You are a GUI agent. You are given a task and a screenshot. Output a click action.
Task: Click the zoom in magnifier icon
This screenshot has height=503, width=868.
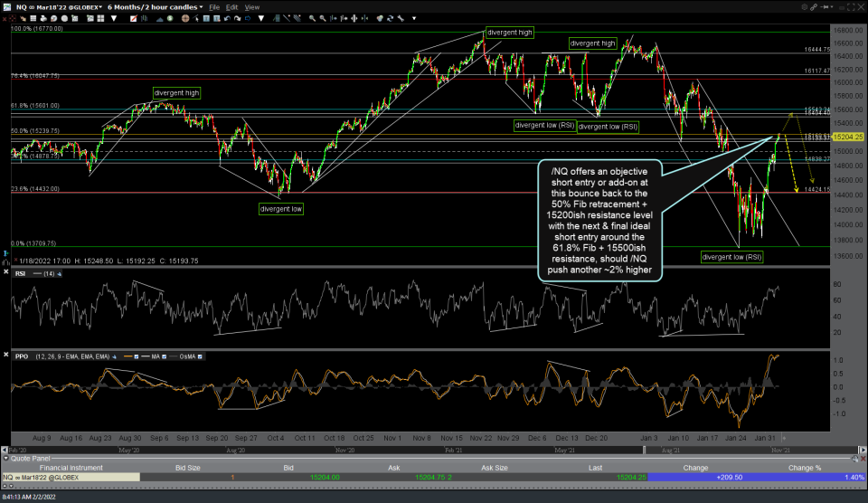click(x=312, y=18)
